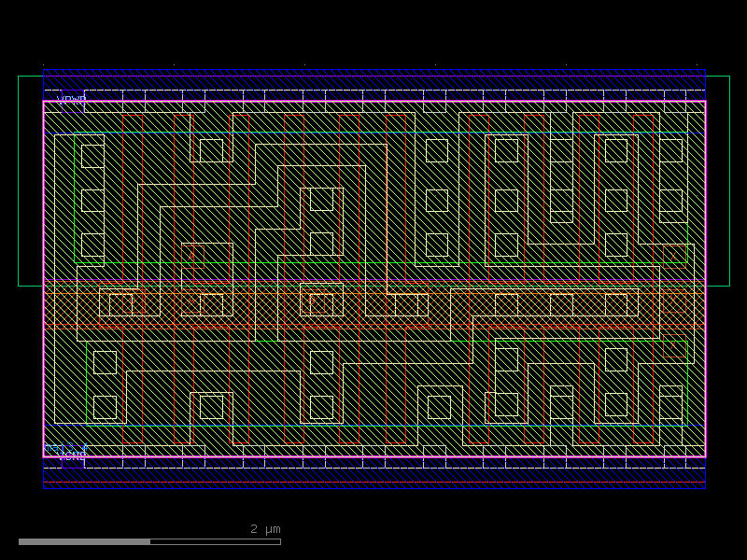Select the VPWR label near the top left
This screenshot has height=560, width=747.
point(72,98)
